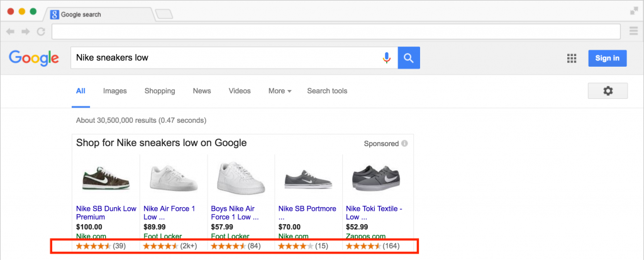Open the Google apps grid
644x260 pixels.
[572, 58]
